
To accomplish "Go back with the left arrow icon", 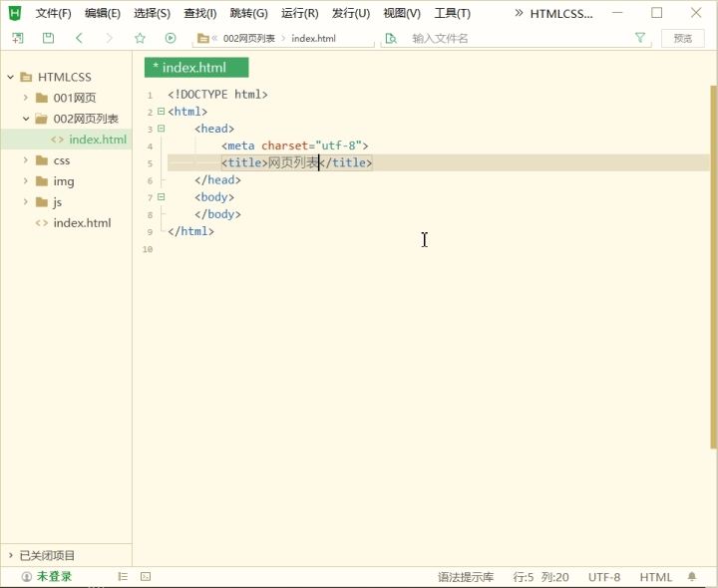I will (79, 38).
